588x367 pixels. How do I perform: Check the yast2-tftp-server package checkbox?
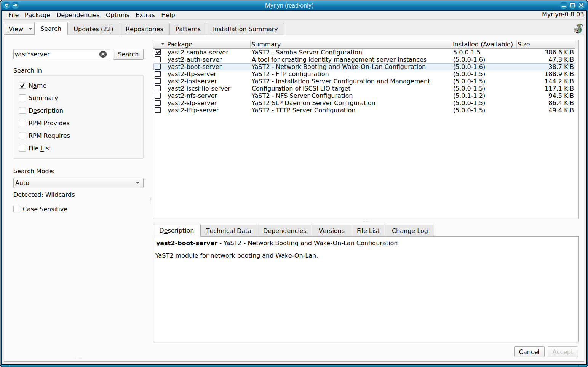158,110
